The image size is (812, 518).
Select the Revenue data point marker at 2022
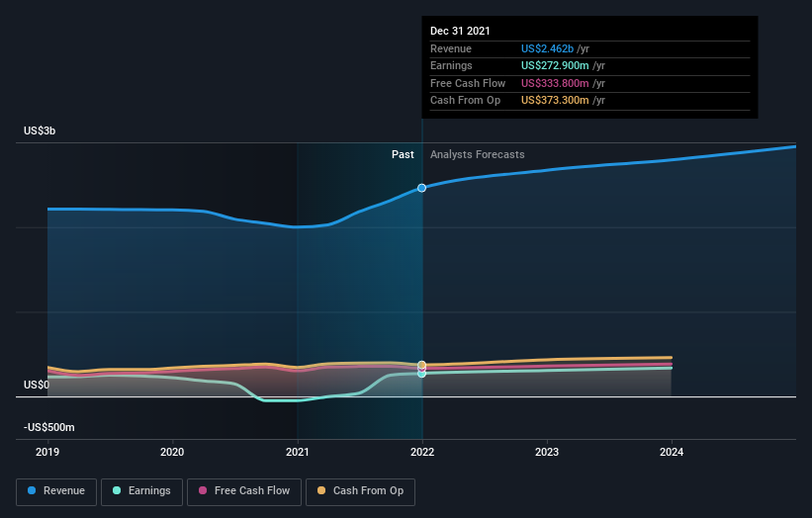(x=422, y=188)
